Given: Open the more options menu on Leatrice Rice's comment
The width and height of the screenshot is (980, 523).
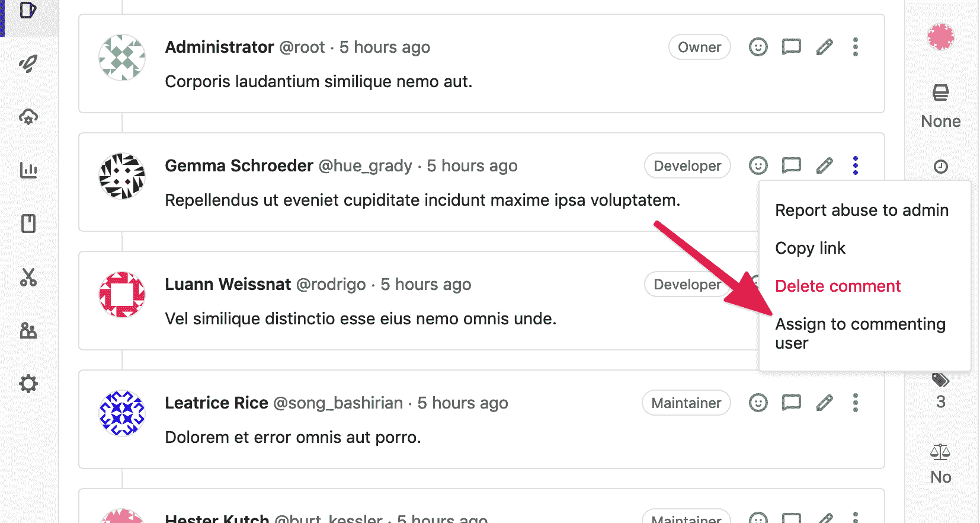Looking at the screenshot, I should 855,403.
